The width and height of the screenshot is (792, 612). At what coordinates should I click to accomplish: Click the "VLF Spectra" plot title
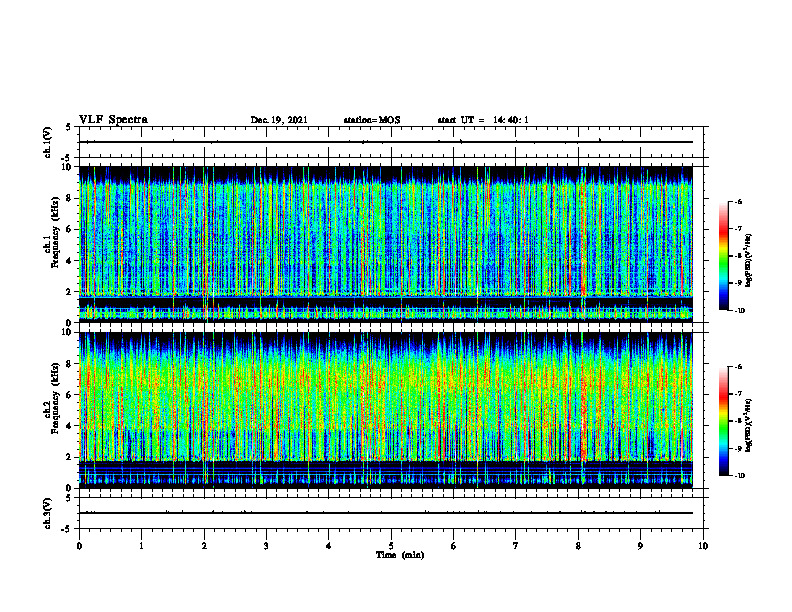[113, 120]
